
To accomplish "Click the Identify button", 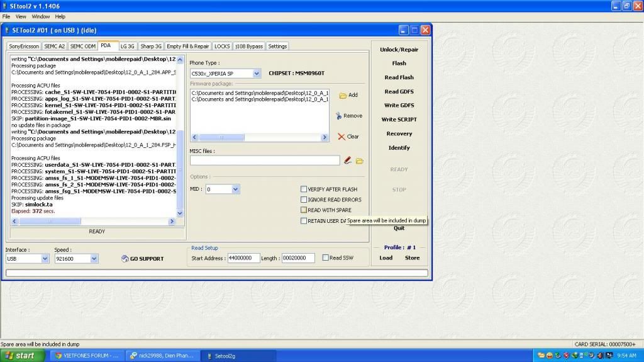I will click(x=399, y=148).
